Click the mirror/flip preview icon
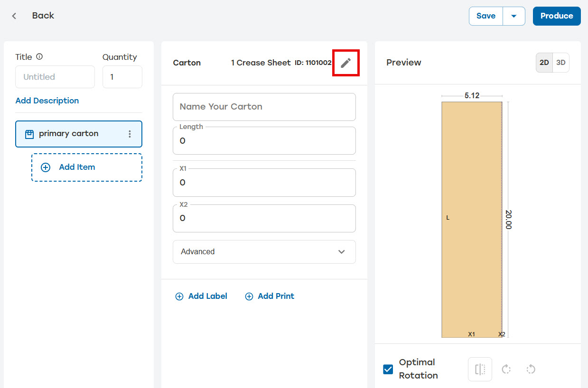 (480, 369)
